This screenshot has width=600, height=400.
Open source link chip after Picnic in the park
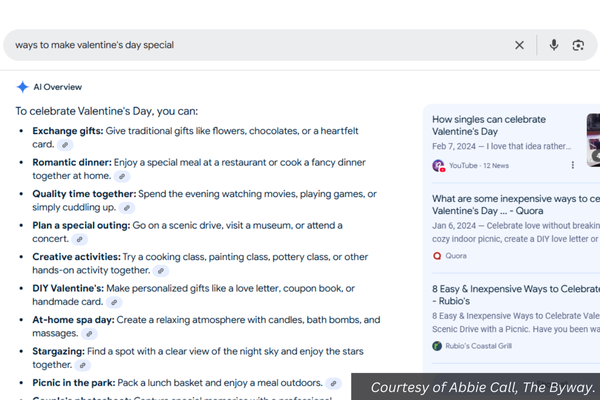click(333, 384)
